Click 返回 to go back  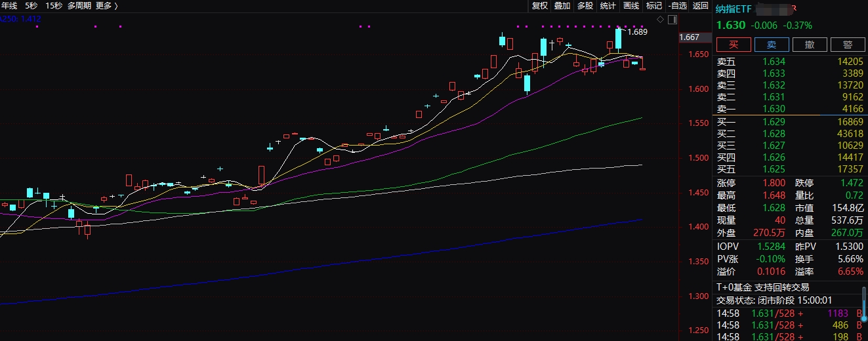coord(701,6)
